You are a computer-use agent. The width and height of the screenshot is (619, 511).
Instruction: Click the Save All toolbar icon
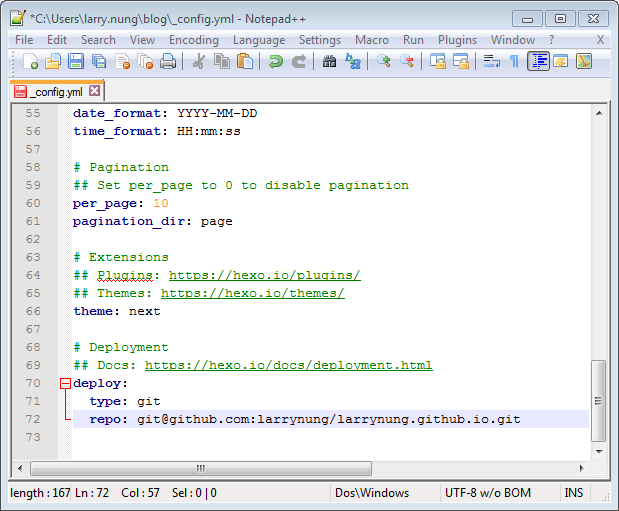tap(99, 62)
